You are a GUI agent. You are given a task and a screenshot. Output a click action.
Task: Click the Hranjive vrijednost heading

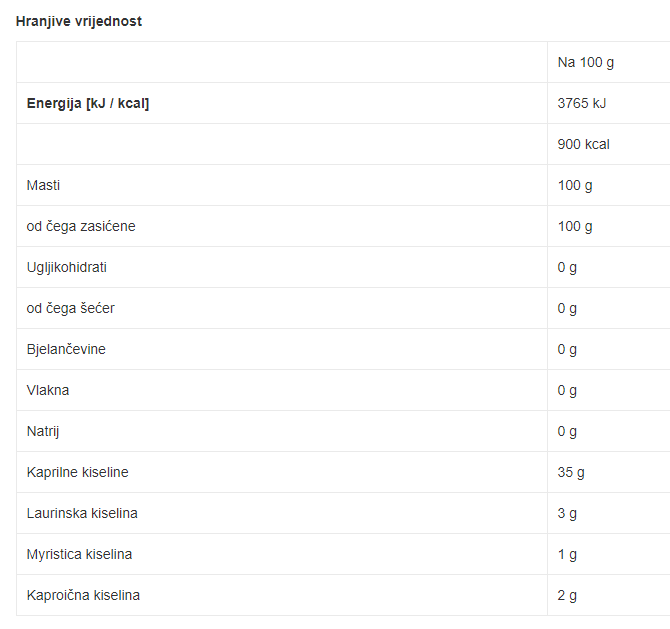click(x=79, y=21)
